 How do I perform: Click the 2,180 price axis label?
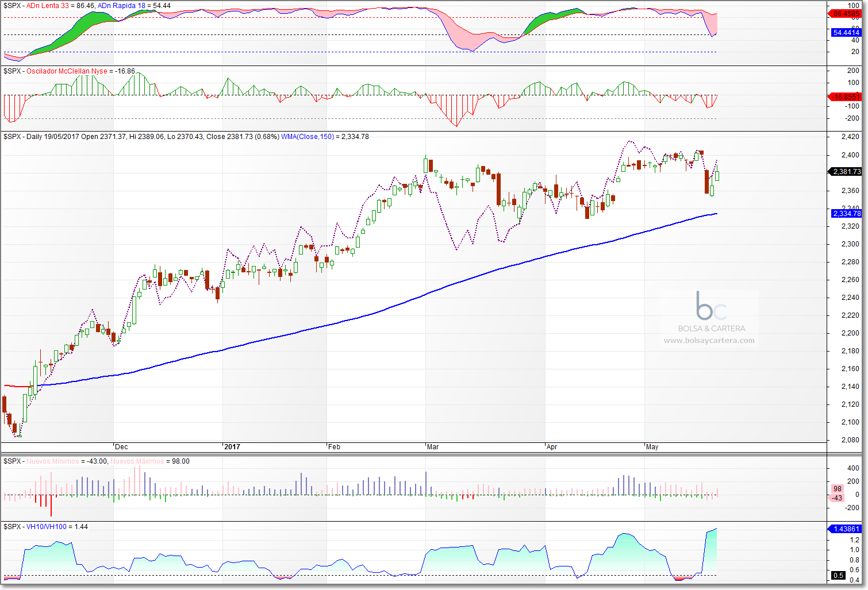(850, 351)
